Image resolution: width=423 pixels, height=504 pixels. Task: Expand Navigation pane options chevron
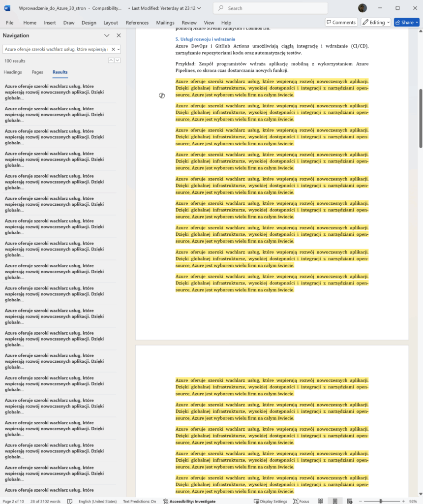(107, 35)
